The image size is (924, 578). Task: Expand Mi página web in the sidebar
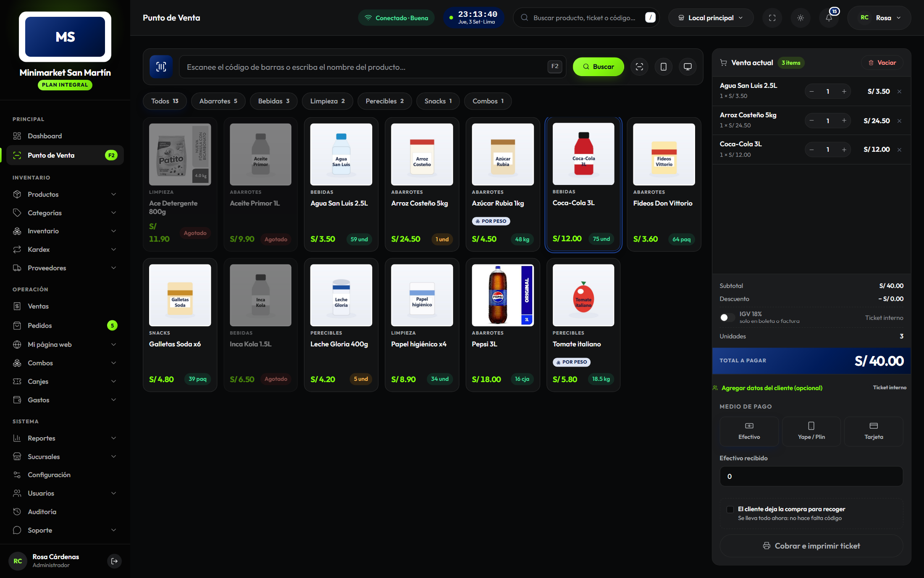65,344
